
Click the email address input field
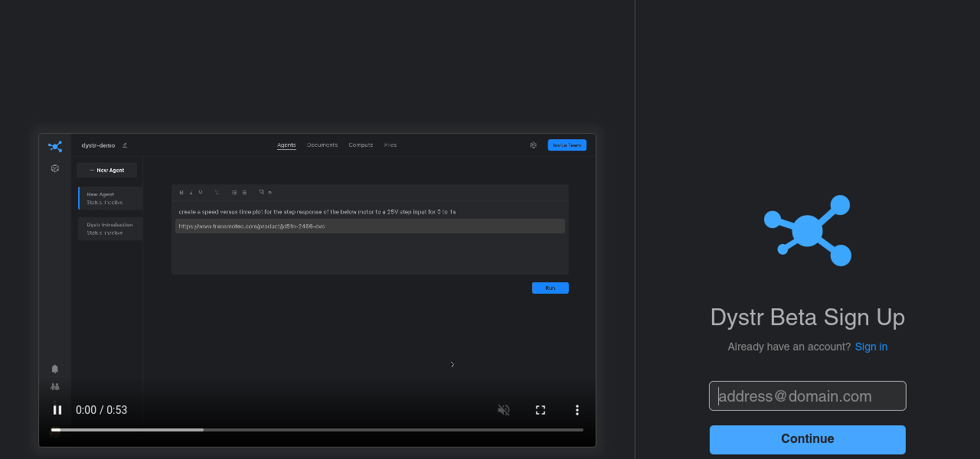pyautogui.click(x=808, y=396)
